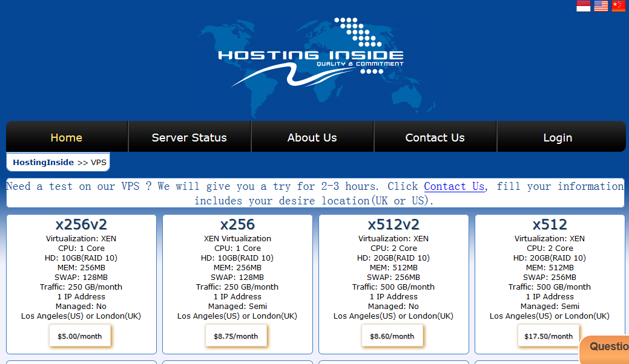Click "HD: 20GB(RAID 10)" in x512v2 card

[394, 258]
